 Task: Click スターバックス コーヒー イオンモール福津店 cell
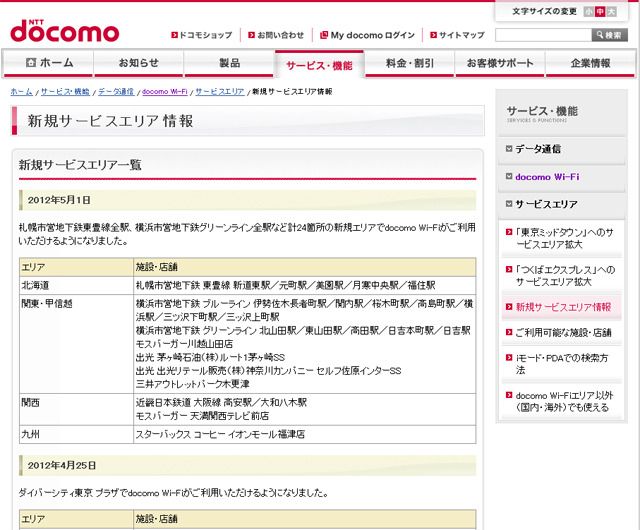(304, 434)
